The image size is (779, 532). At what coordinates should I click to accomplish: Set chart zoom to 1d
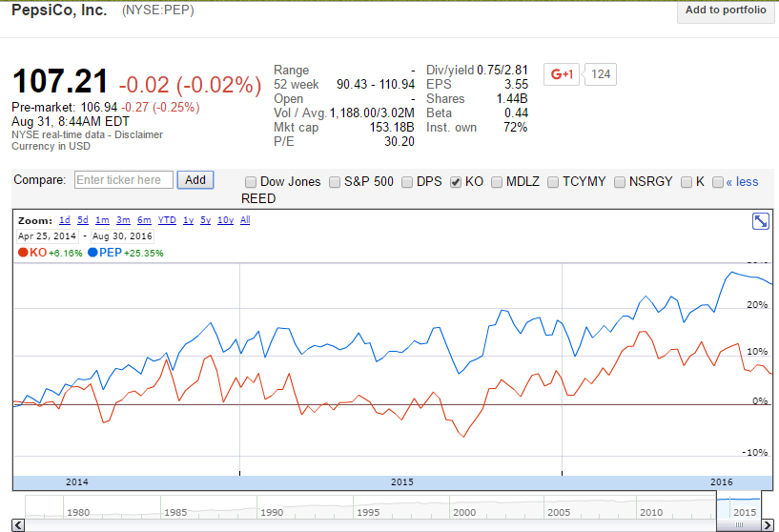click(65, 220)
